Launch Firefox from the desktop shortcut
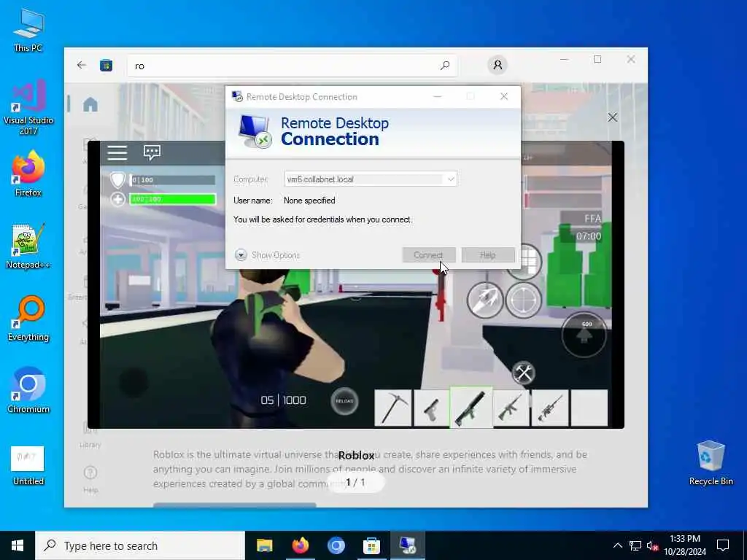This screenshot has height=560, width=747. 28,174
